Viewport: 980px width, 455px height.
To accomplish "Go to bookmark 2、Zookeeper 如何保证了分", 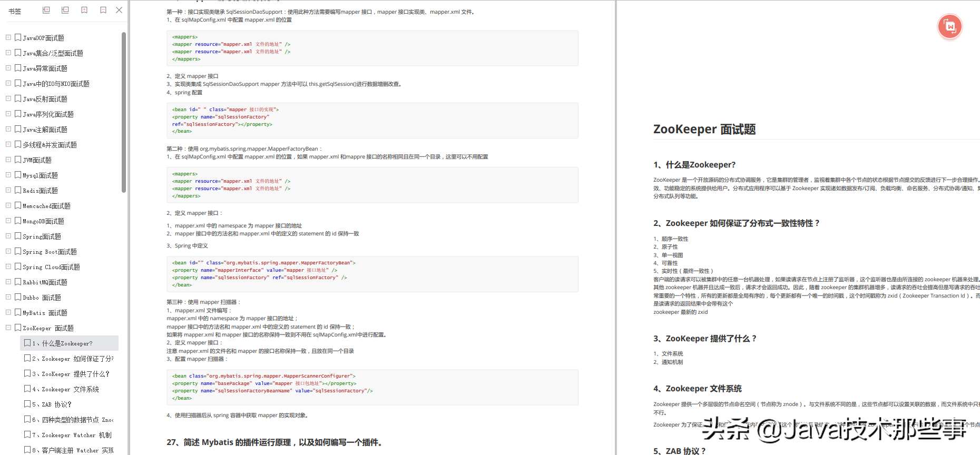I will [73, 359].
